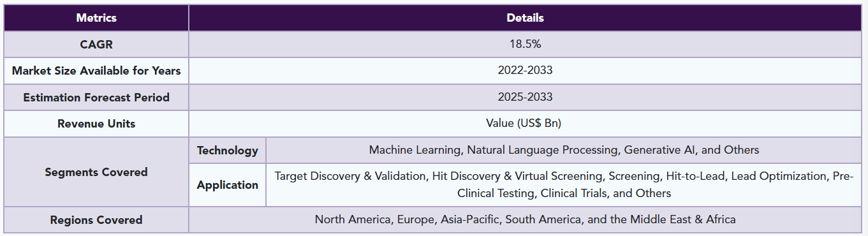
Task: Click the Metrics column header
Action: pos(96,18)
